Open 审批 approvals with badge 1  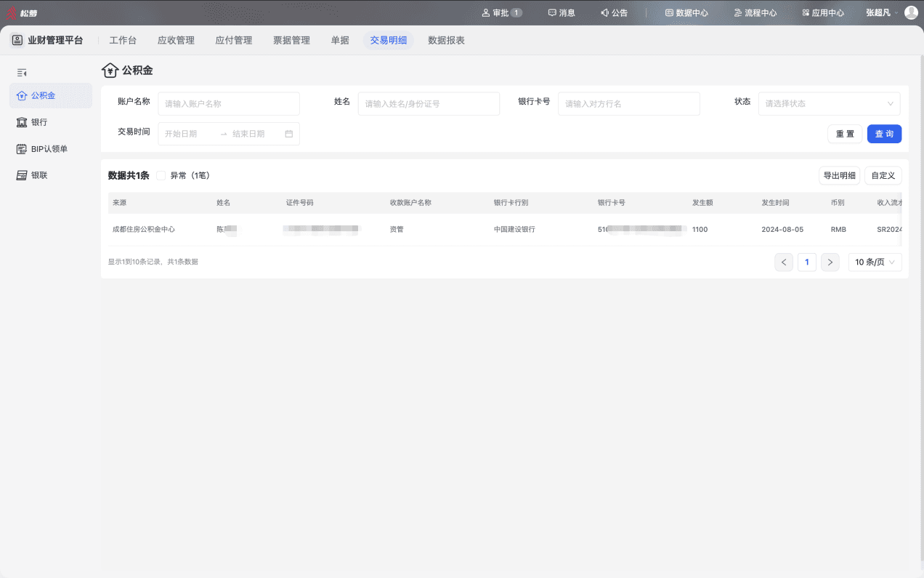502,12
